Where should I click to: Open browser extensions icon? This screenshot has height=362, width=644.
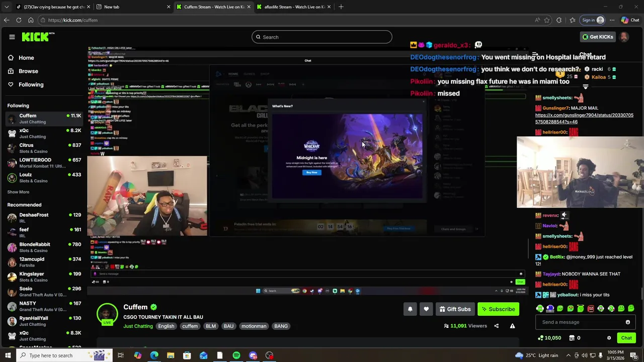559,20
